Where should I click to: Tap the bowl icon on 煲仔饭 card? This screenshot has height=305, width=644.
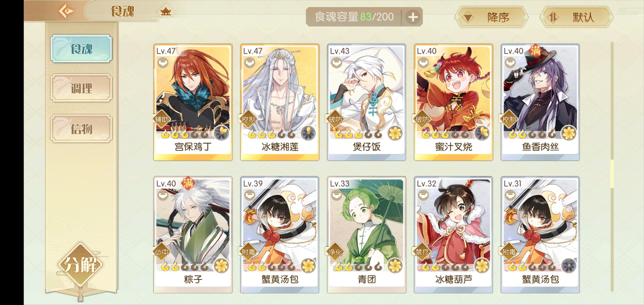pyautogui.click(x=336, y=62)
